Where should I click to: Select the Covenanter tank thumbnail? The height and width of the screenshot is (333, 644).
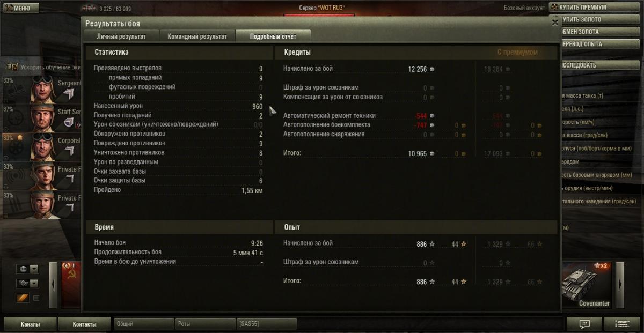[x=587, y=285]
